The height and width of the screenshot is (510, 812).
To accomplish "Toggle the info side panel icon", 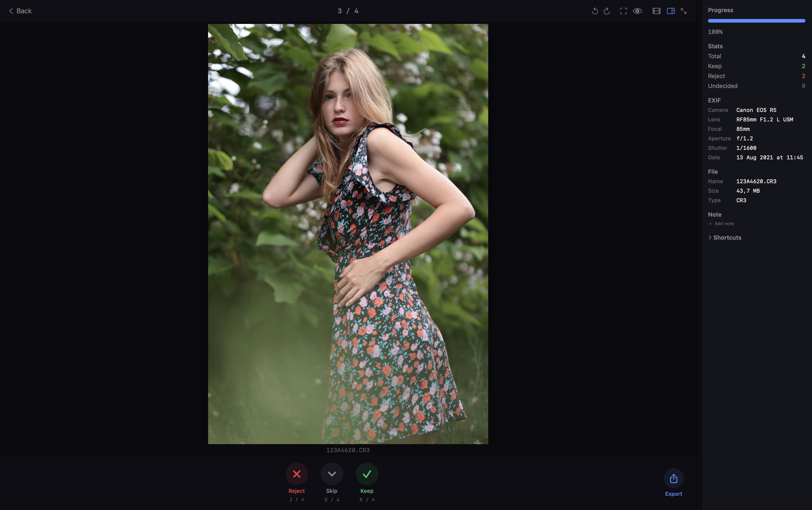I will coord(671,11).
